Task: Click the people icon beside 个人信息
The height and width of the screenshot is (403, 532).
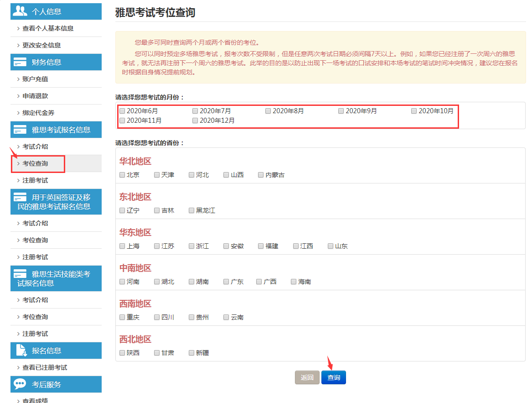Action: [19, 11]
